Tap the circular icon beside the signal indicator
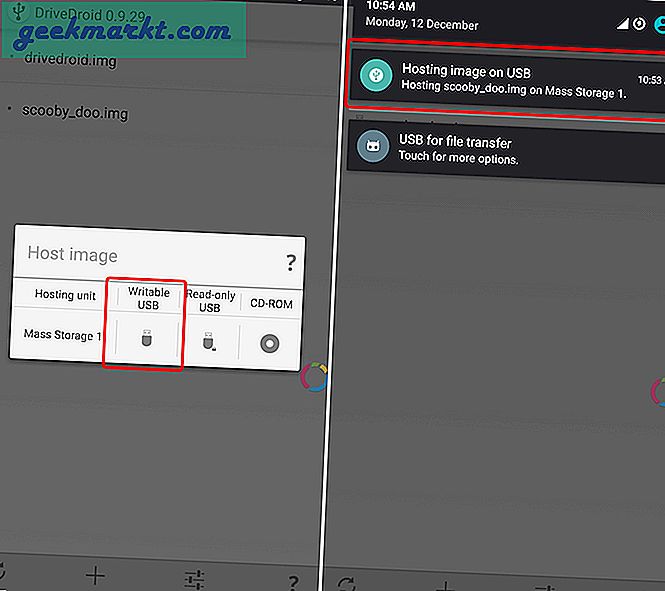This screenshot has width=665, height=591. [637, 24]
